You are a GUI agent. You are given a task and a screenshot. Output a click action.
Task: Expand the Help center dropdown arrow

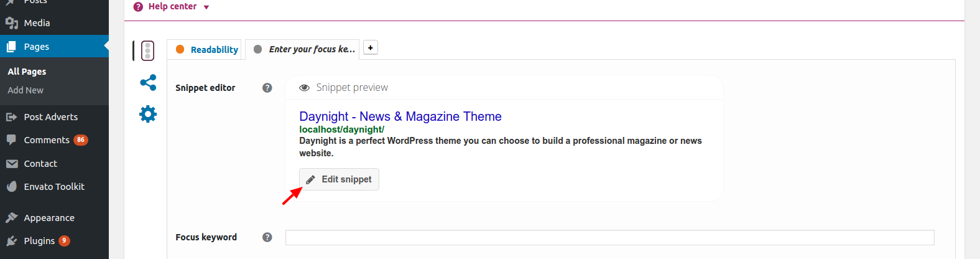[206, 7]
